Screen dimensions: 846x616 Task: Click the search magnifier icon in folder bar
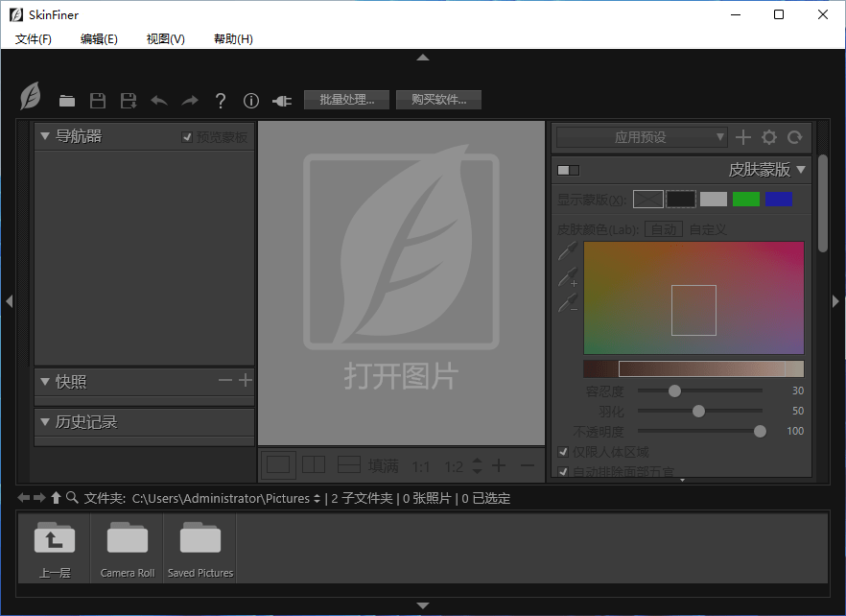(x=72, y=498)
